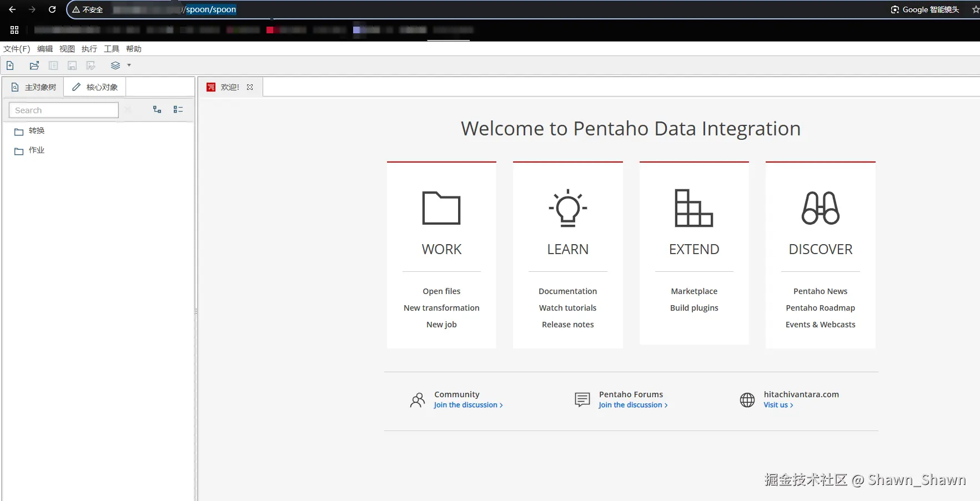This screenshot has height=501, width=980.
Task: Go back in the browser
Action: (12, 9)
